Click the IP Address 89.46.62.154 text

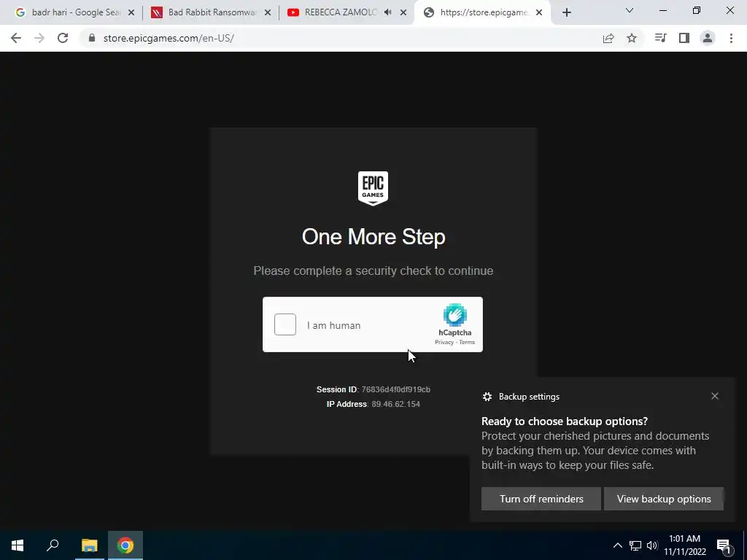(373, 404)
